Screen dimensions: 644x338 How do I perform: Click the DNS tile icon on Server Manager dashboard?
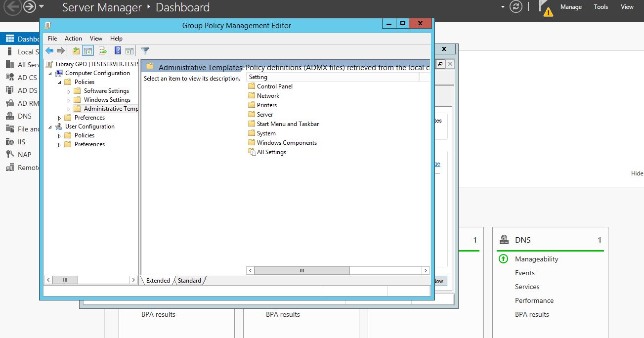click(504, 240)
